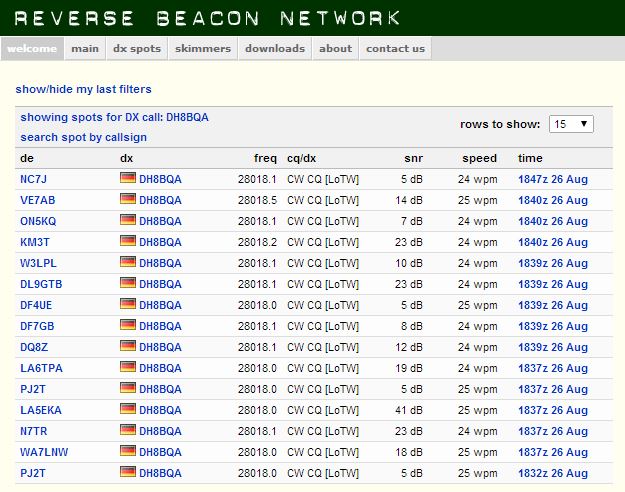Viewport: 625px width, 492px height.
Task: Click timestamp in LA6TPA row
Action: (553, 368)
